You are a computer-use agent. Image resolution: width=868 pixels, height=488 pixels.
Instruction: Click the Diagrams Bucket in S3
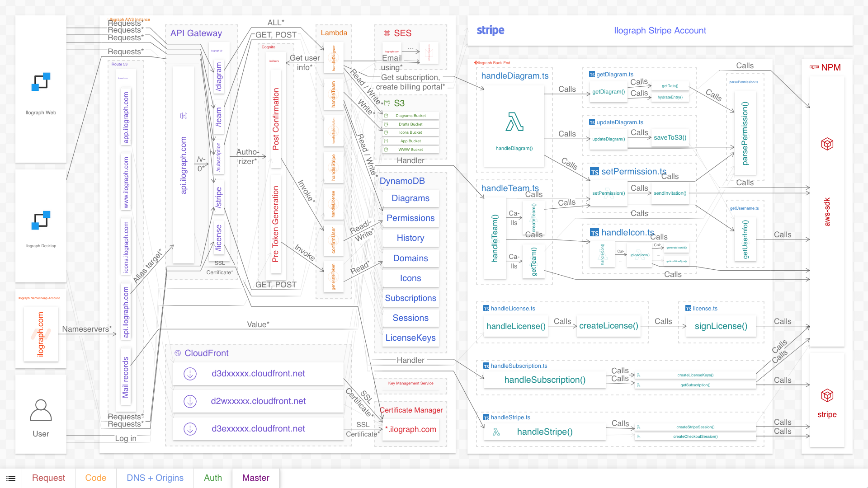[410, 116]
